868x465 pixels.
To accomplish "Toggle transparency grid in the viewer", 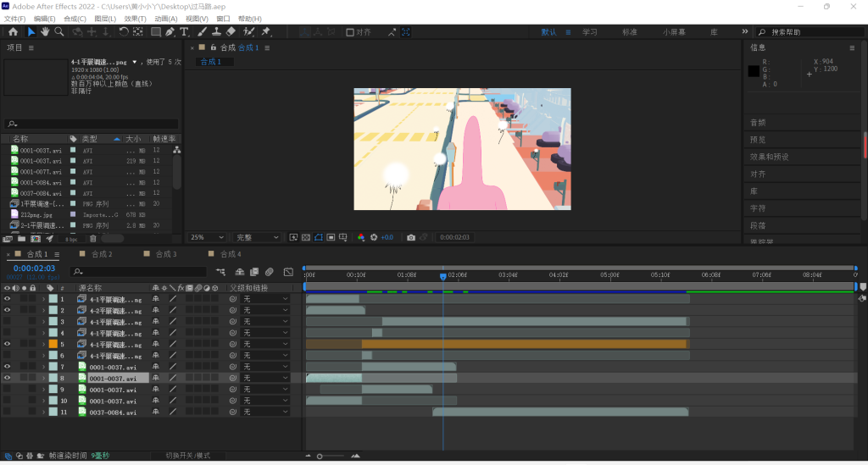I will tap(306, 237).
